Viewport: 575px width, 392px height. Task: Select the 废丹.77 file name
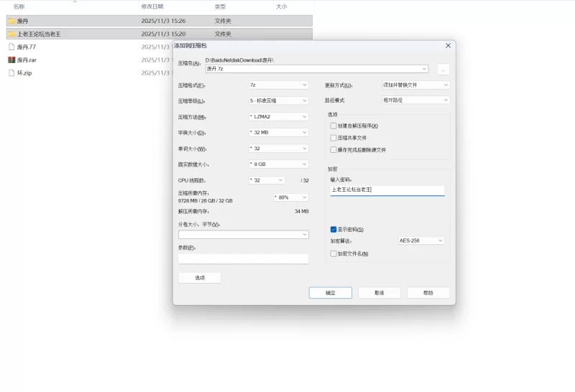(x=27, y=47)
